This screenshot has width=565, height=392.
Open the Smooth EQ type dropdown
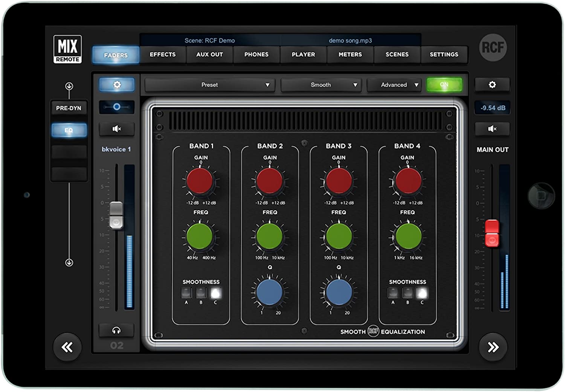pyautogui.click(x=321, y=85)
